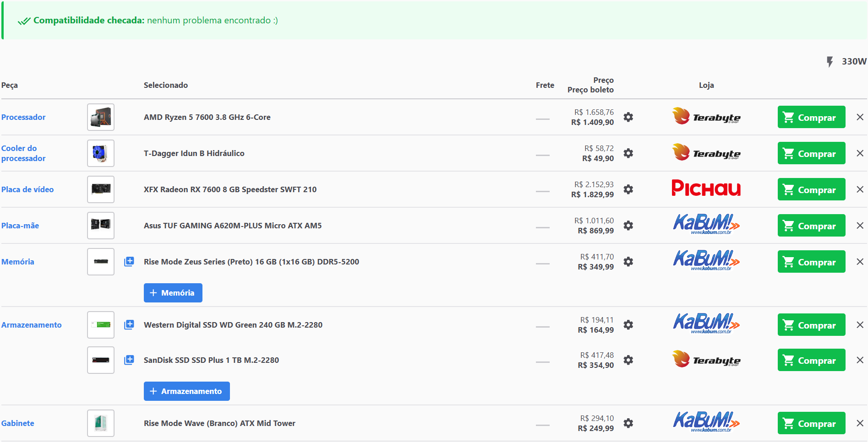Image resolution: width=868 pixels, height=442 pixels.
Task: Open the KaBuM store logo for the motherboard
Action: click(x=706, y=224)
